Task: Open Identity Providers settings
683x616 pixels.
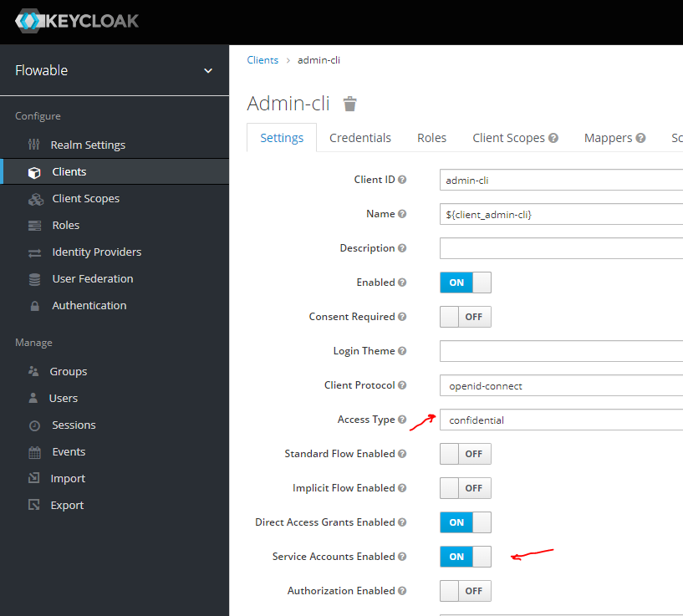Action: pyautogui.click(x=96, y=252)
